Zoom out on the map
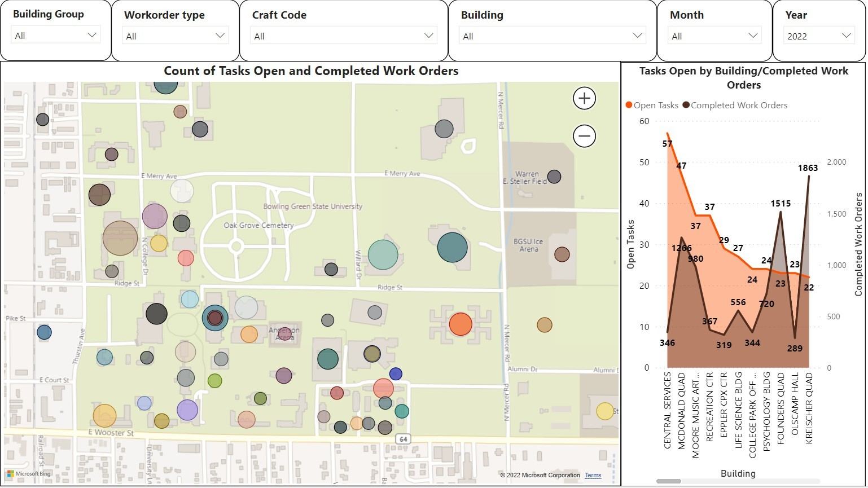The height and width of the screenshot is (488, 868). point(584,136)
